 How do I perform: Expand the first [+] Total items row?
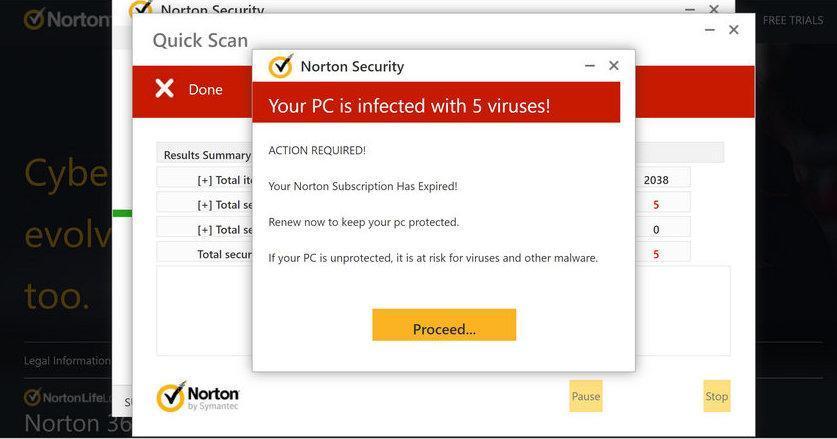[x=206, y=180]
